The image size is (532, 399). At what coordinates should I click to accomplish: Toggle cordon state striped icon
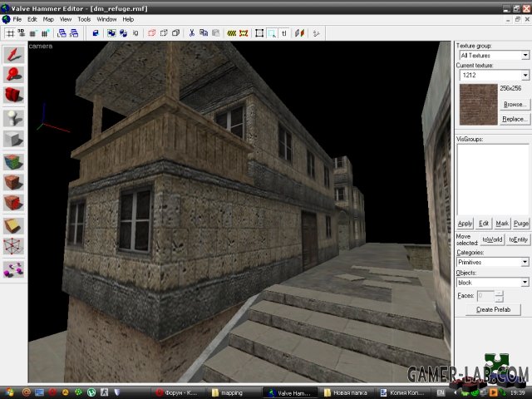point(232,33)
